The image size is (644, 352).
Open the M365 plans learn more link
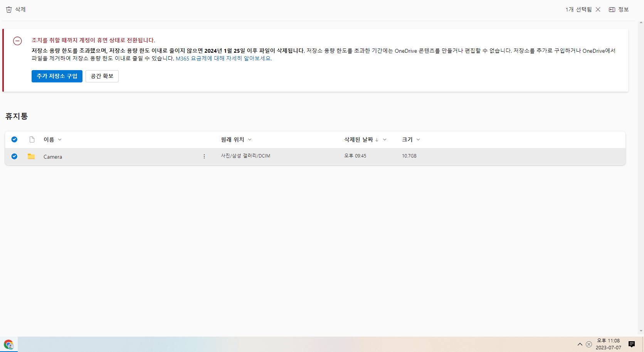point(224,59)
